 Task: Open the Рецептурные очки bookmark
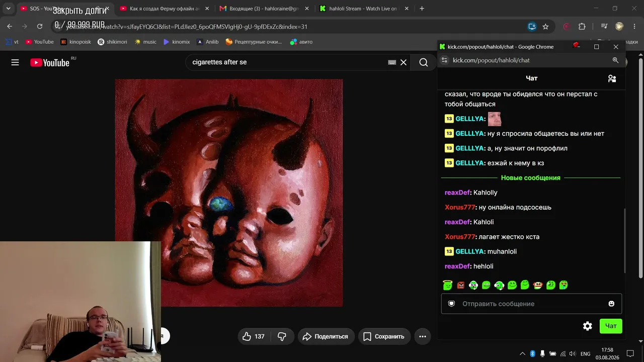pos(254,42)
